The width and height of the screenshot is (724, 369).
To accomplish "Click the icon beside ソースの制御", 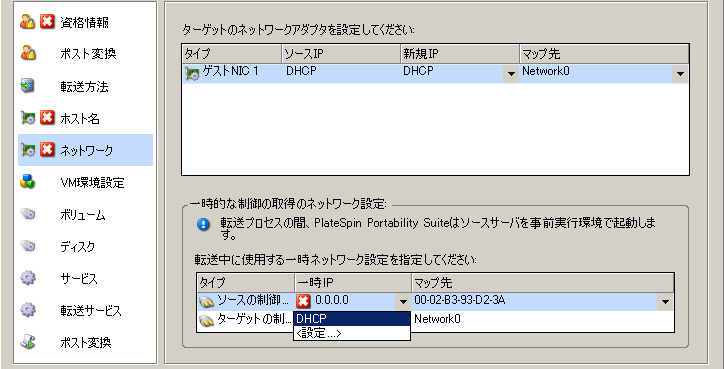I will pyautogui.click(x=207, y=302).
